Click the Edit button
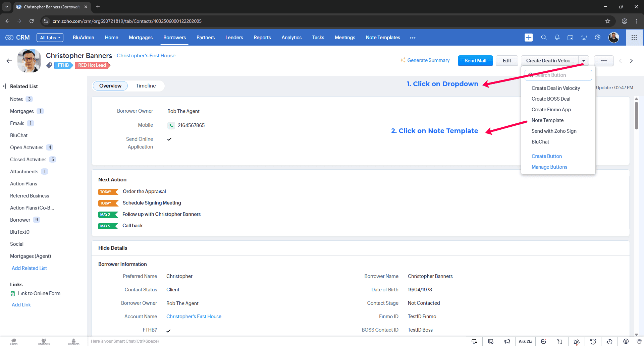This screenshot has height=346, width=644. pyautogui.click(x=507, y=61)
